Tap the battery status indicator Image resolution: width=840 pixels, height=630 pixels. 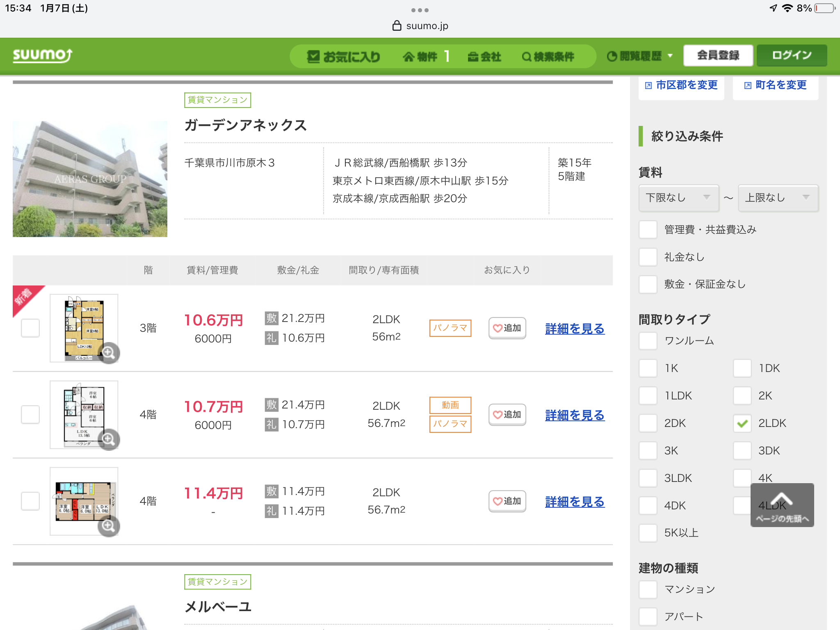click(824, 8)
